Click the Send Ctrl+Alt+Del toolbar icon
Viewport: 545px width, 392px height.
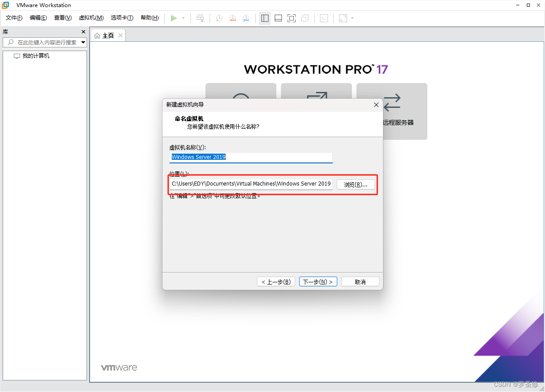[201, 18]
